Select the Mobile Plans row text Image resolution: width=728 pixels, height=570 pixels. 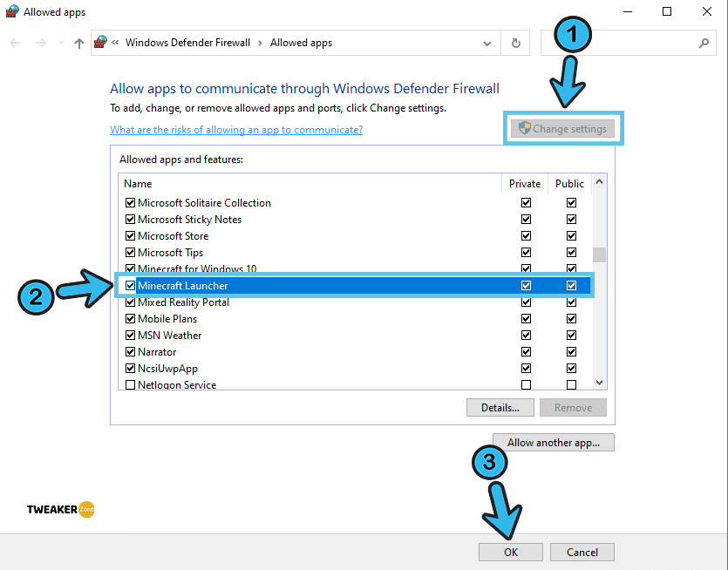pyautogui.click(x=167, y=319)
